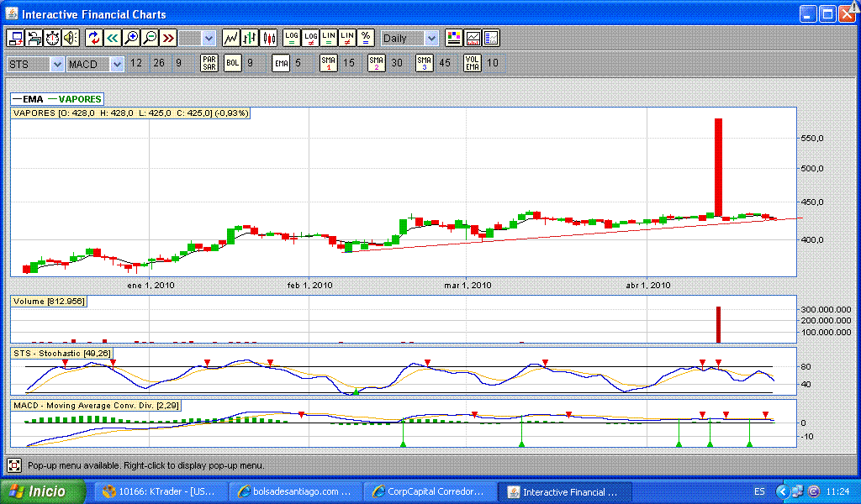Click the detach window icon in toolbar
This screenshot has height=504, width=861.
(15, 38)
